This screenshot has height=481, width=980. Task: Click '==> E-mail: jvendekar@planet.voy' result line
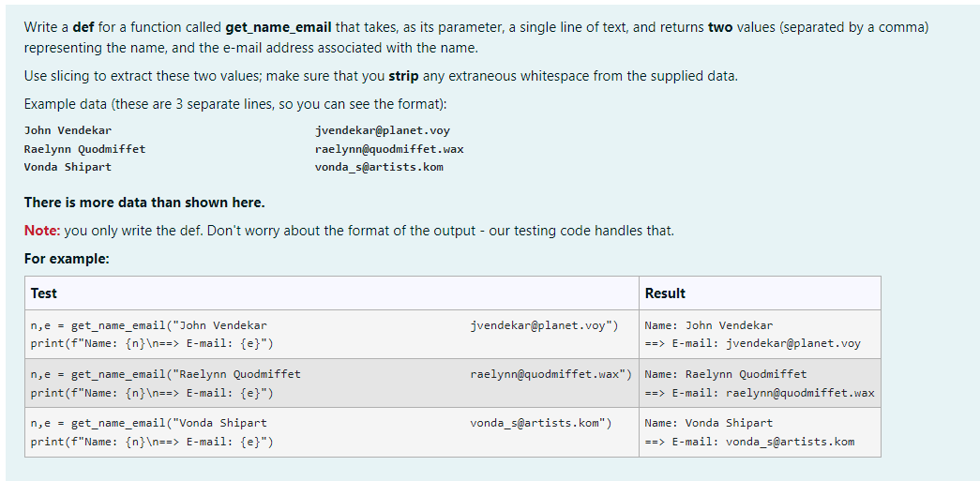point(752,343)
